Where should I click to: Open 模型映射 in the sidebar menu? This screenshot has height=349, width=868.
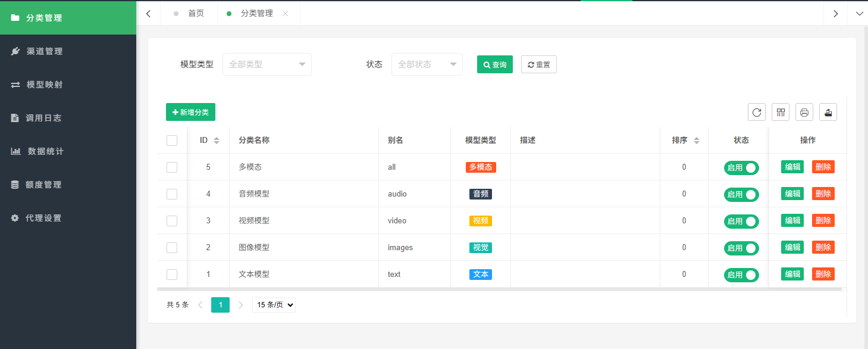pyautogui.click(x=68, y=85)
